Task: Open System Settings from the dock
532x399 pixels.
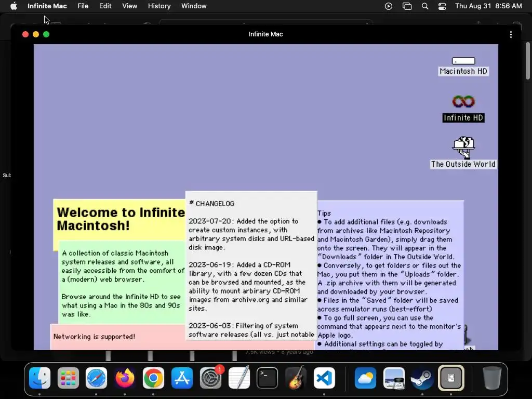Action: 210,378
